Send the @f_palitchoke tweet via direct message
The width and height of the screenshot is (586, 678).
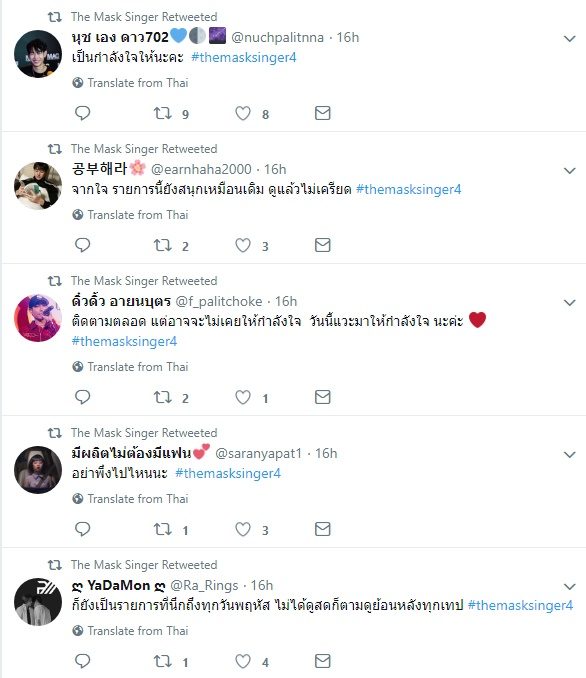323,397
